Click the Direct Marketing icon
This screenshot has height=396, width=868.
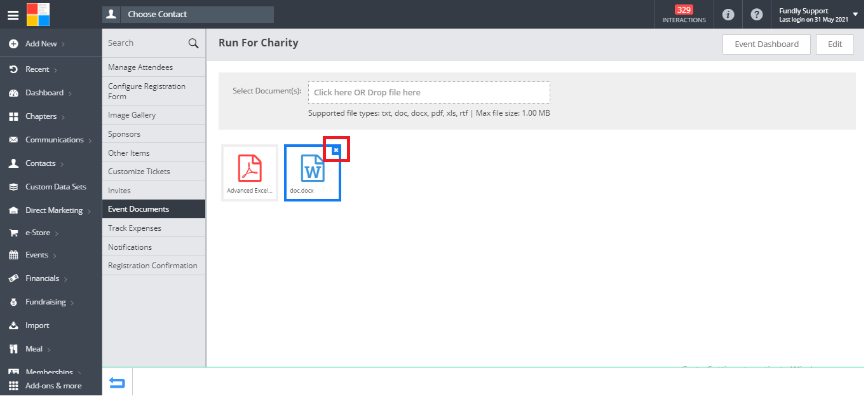click(x=13, y=210)
